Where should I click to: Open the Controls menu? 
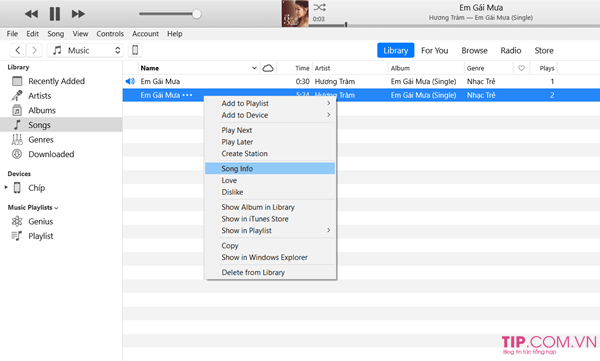tap(110, 34)
